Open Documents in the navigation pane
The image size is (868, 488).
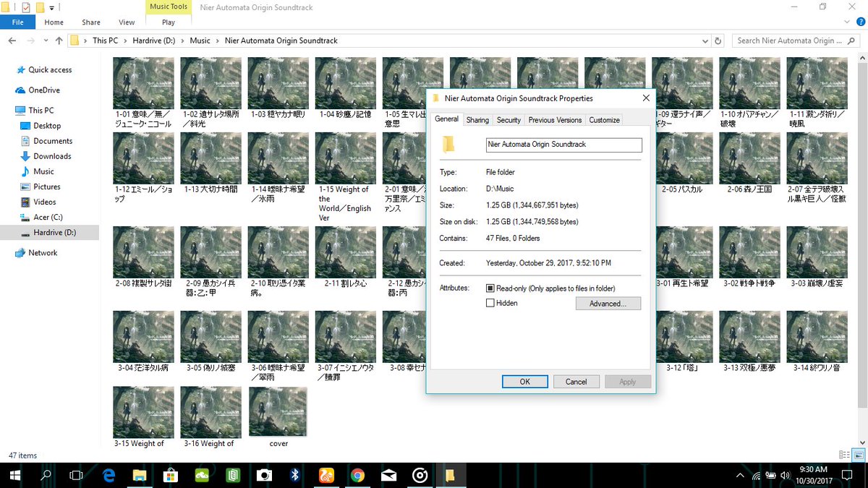click(53, 141)
